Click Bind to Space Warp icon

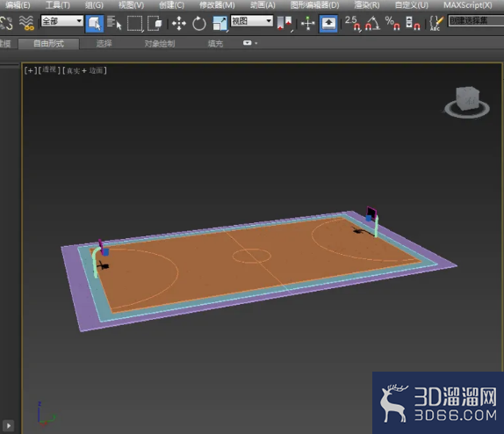point(26,23)
